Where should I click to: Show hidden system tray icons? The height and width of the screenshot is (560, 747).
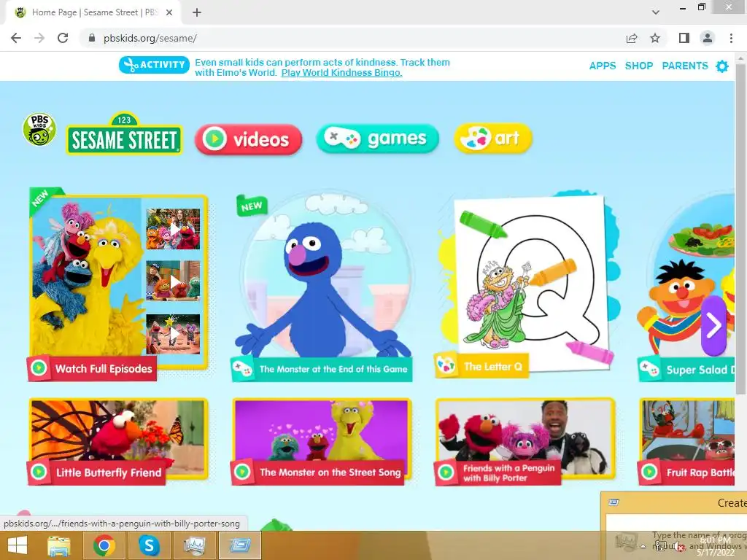point(643,546)
